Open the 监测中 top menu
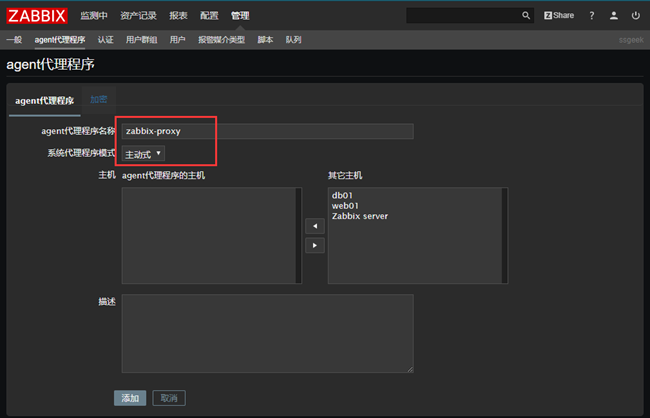The height and width of the screenshot is (418, 650). pos(94,16)
